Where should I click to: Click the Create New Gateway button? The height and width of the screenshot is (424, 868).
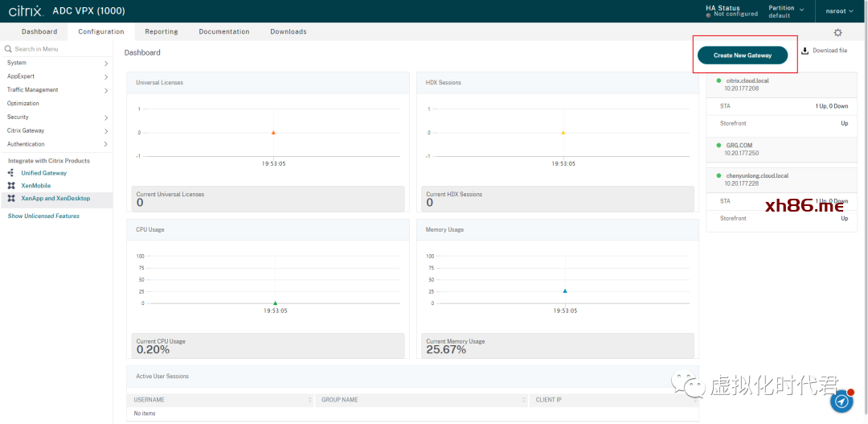point(743,56)
